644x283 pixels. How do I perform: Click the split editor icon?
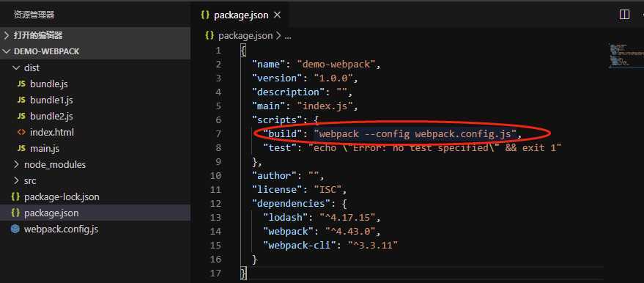(x=624, y=15)
